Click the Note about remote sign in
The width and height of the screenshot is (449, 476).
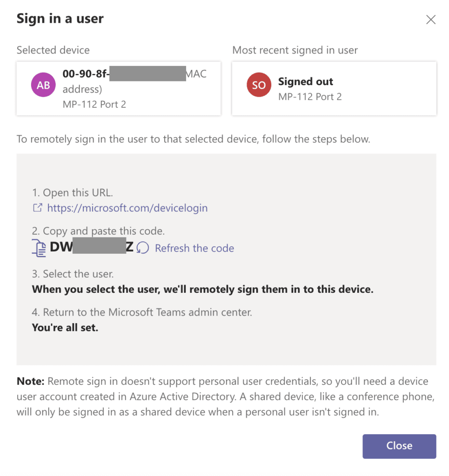226,397
